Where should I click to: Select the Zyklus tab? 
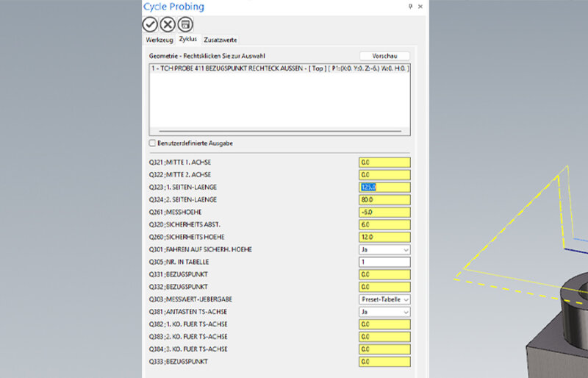[187, 40]
